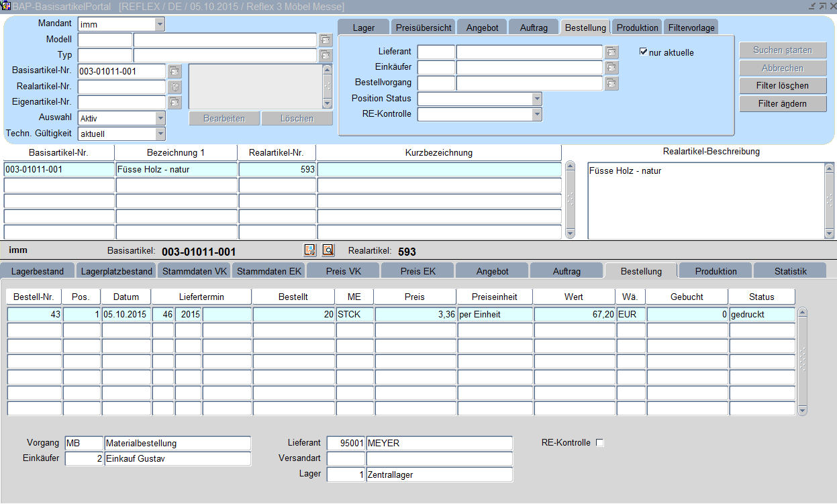Open the Auswahl dropdown showing Aktiv
This screenshot has height=504, width=837.
click(x=160, y=118)
